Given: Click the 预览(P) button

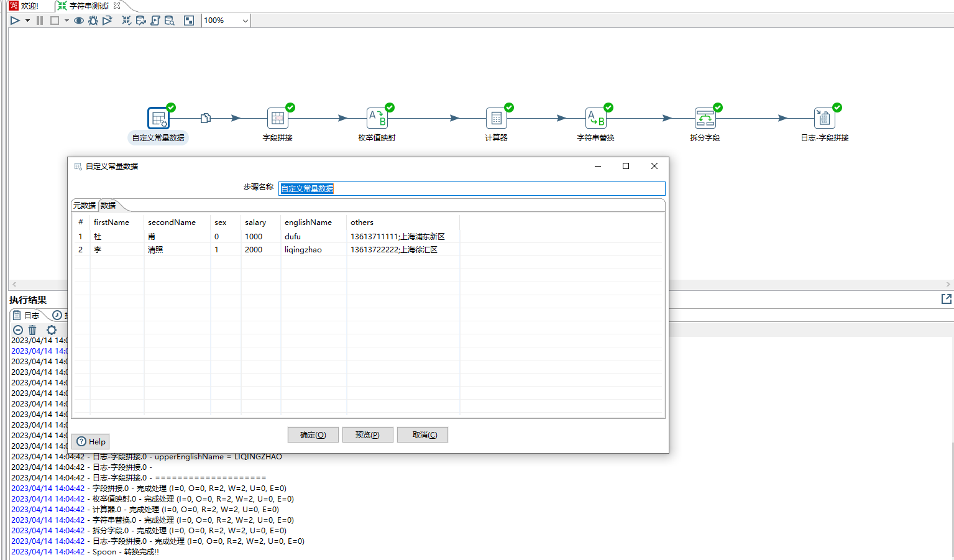Looking at the screenshot, I should (x=367, y=435).
